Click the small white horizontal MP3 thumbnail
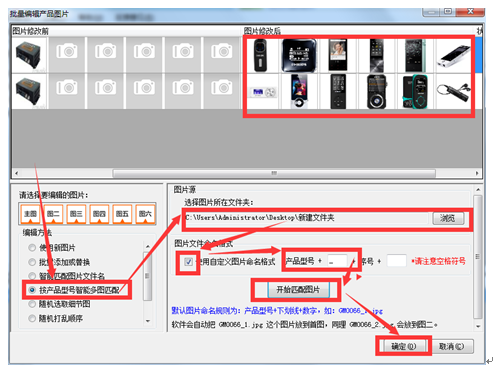This screenshot has width=495, height=368. (x=263, y=92)
